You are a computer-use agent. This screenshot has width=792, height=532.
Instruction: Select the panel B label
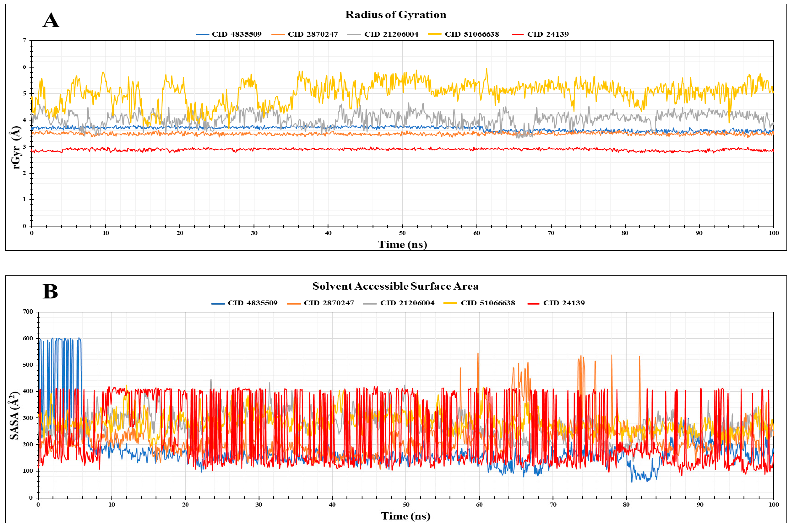(x=50, y=291)
